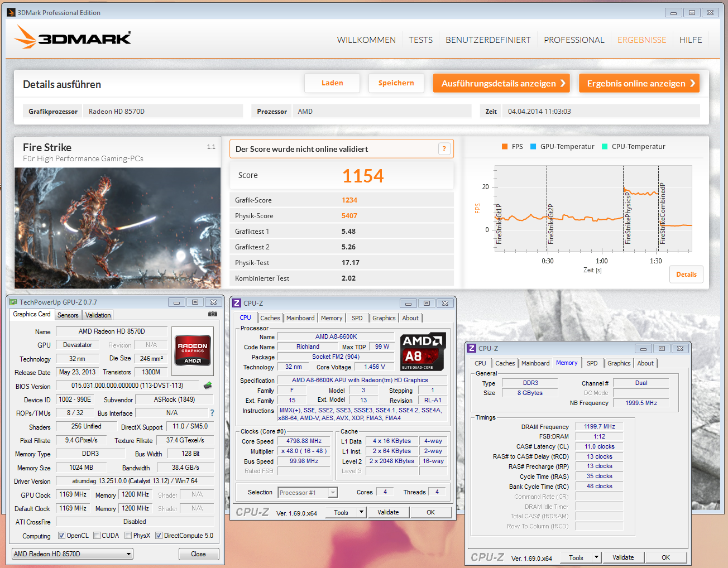The image size is (728, 568).
Task: Click the DRAM Frequency value 1199.7 MHz
Action: click(600, 426)
